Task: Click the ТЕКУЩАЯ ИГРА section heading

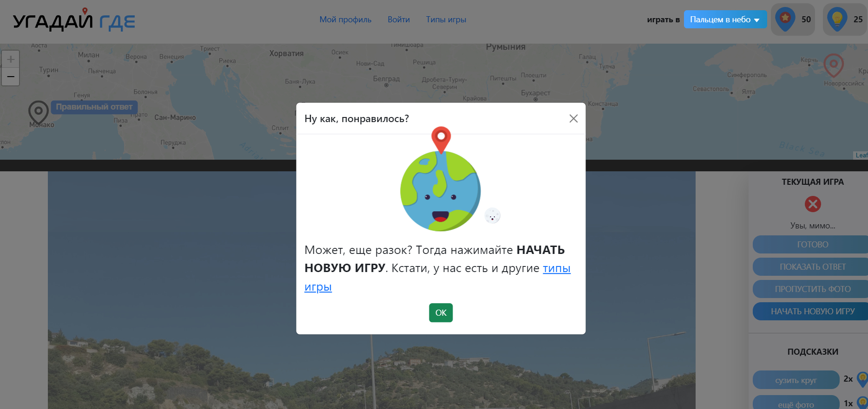Action: (x=813, y=182)
